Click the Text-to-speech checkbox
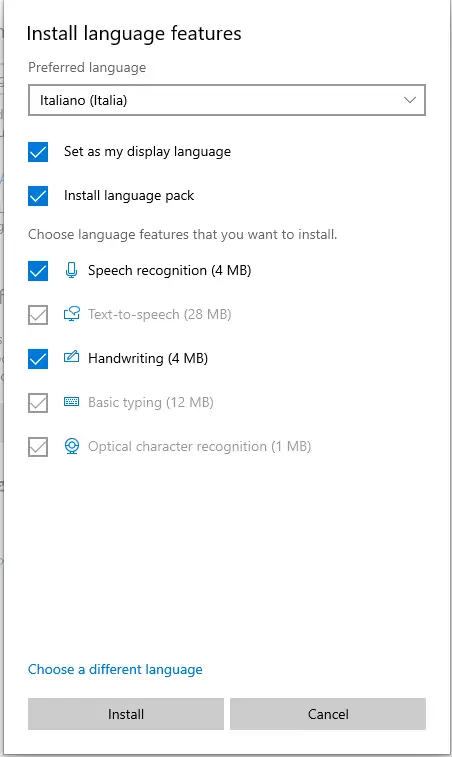Viewport: 452px width, 757px height. tap(38, 315)
